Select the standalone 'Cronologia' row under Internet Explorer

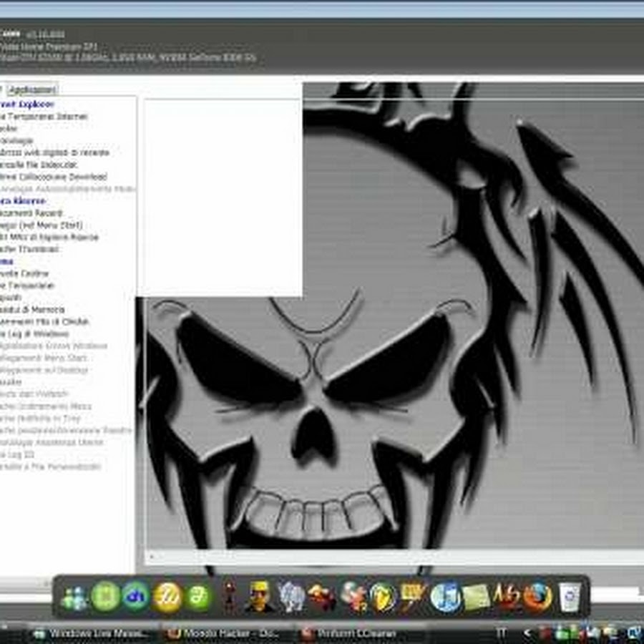click(16, 140)
